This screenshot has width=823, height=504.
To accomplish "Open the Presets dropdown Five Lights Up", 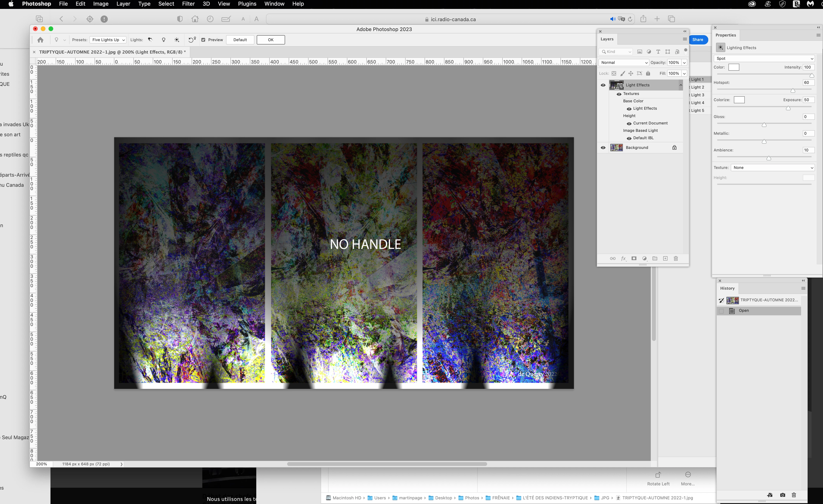I will pyautogui.click(x=108, y=40).
